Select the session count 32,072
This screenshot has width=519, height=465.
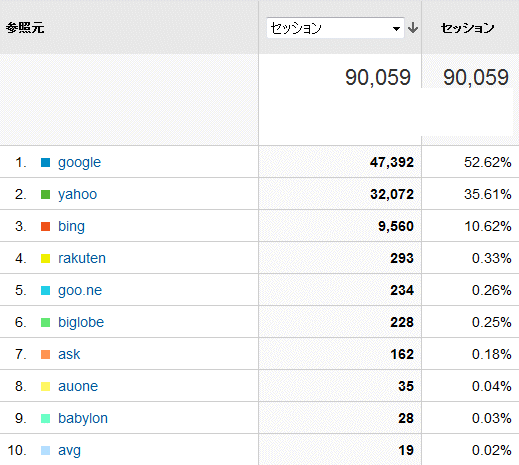pos(392,195)
